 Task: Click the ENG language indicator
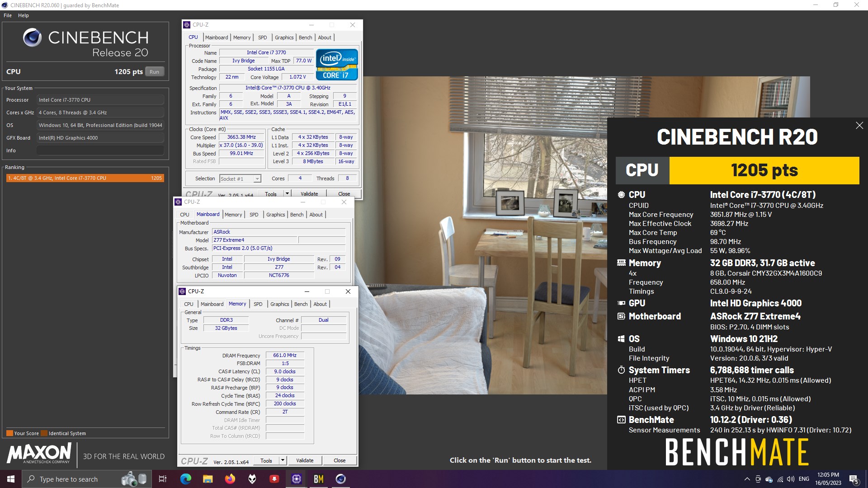pos(804,479)
